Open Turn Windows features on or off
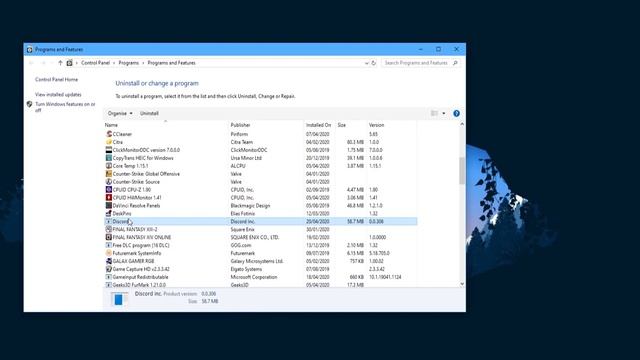Image resolution: width=640 pixels, height=360 pixels. pyautogui.click(x=64, y=107)
